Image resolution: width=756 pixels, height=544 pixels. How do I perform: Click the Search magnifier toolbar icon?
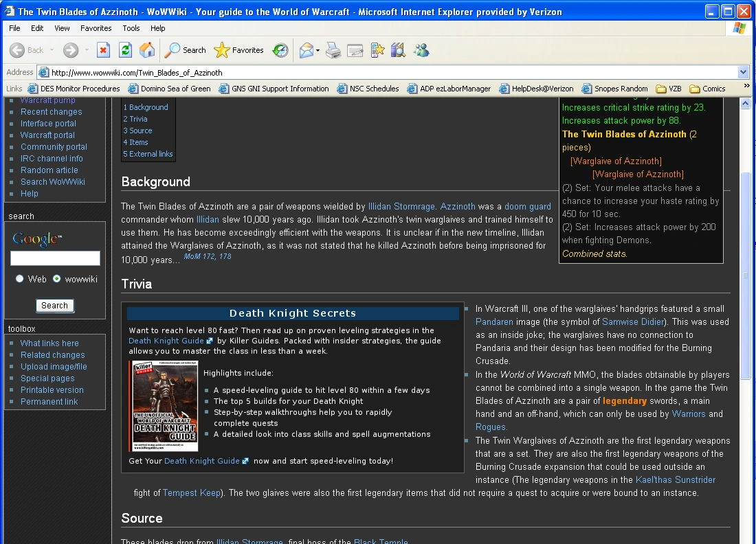[172, 50]
